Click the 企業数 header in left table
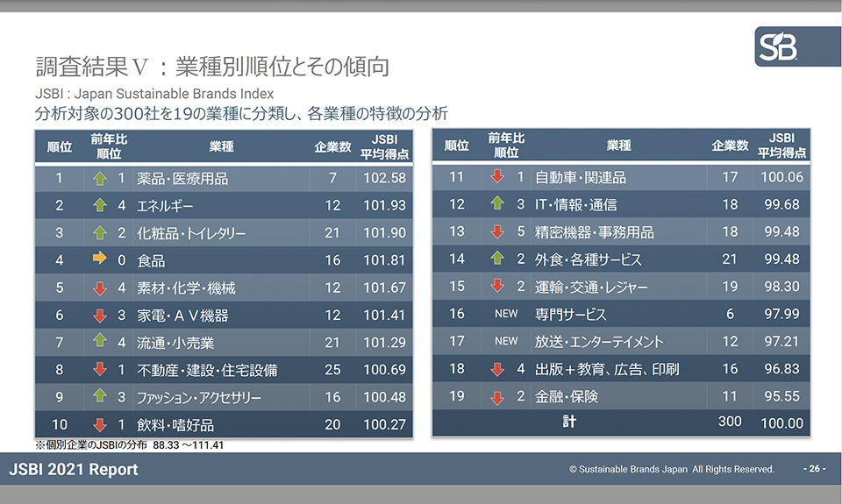 point(332,146)
